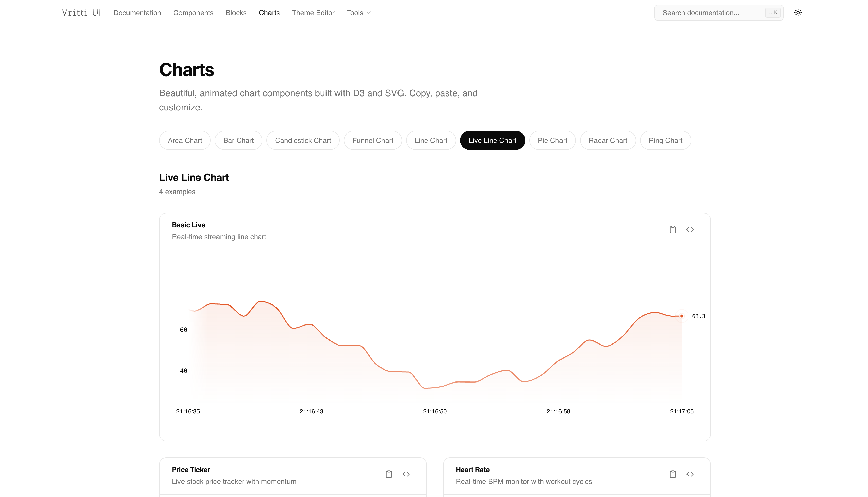The image size is (868, 497).
Task: Click the ⌘K shortcut badge
Action: [x=773, y=13]
